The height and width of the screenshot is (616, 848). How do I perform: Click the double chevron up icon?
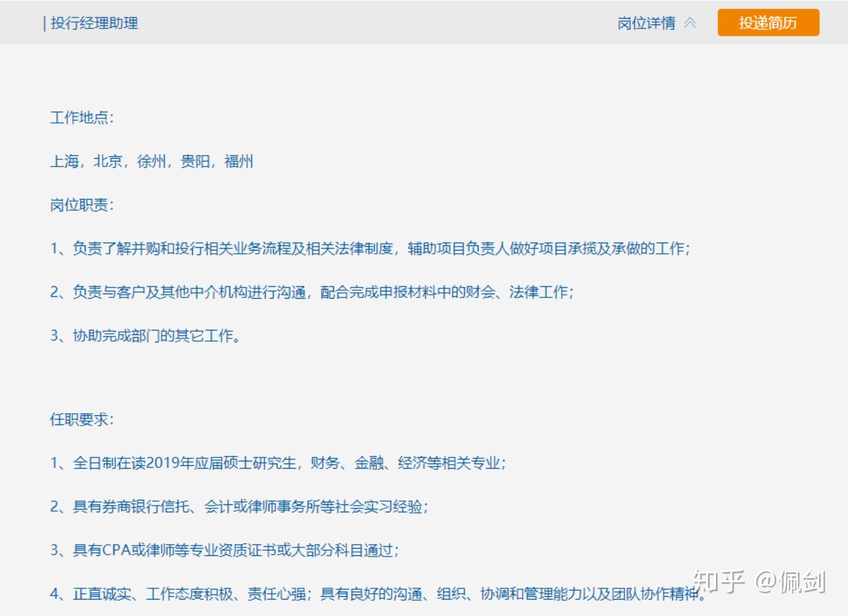[x=690, y=23]
